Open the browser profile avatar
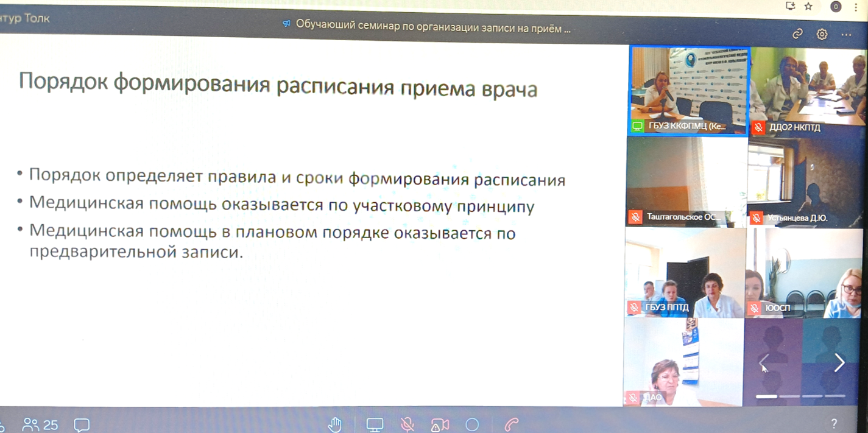The width and height of the screenshot is (868, 433). (836, 7)
